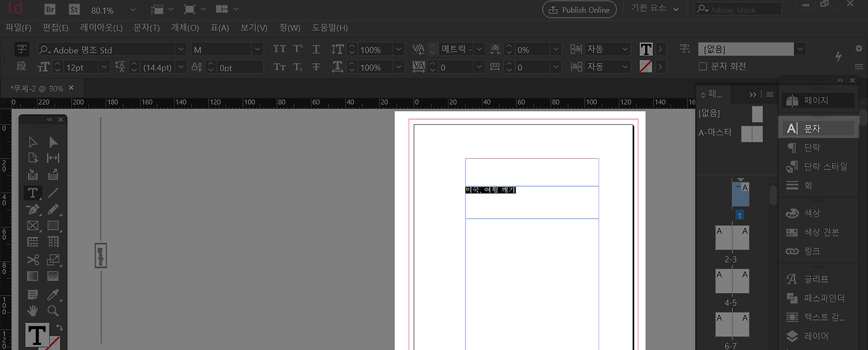Select the Note tool
The image size is (868, 350).
[33, 295]
